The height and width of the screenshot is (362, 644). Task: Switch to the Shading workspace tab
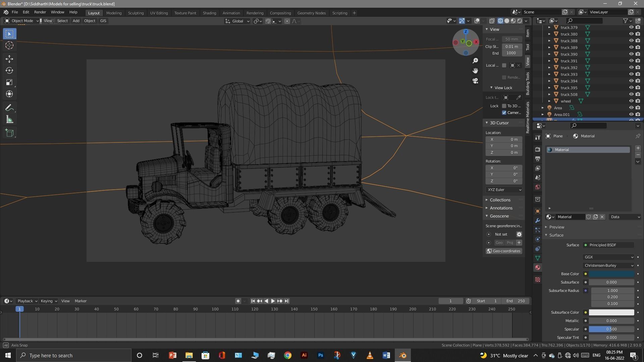pyautogui.click(x=209, y=13)
